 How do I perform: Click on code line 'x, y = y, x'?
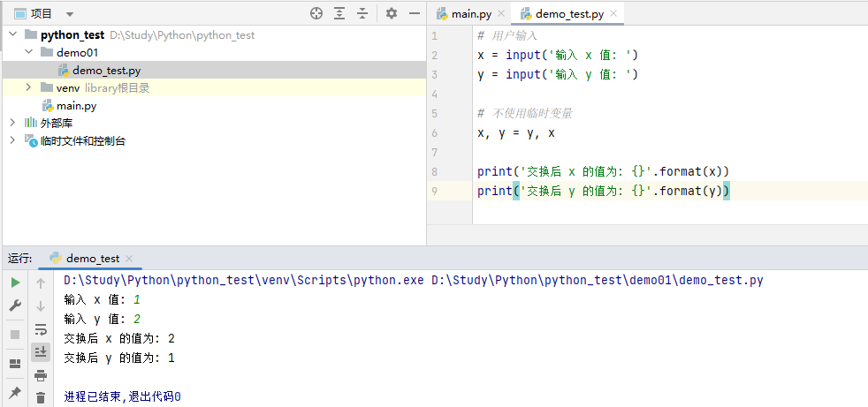click(516, 132)
